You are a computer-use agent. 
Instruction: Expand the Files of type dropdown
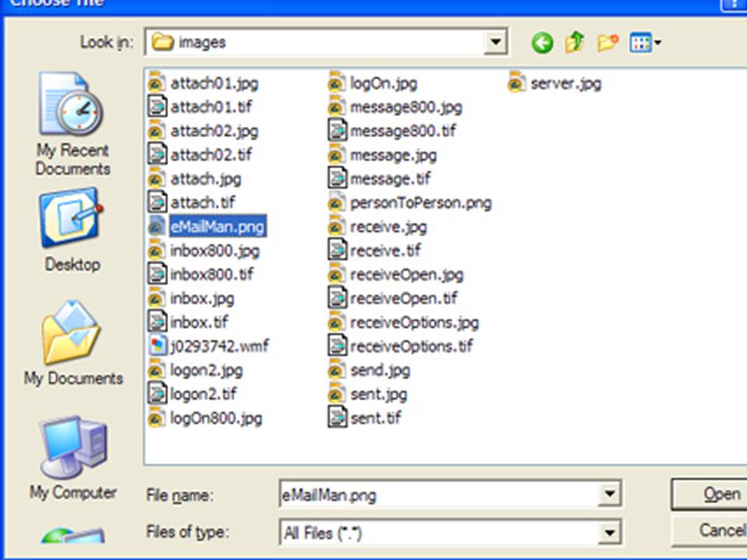pyautogui.click(x=608, y=533)
